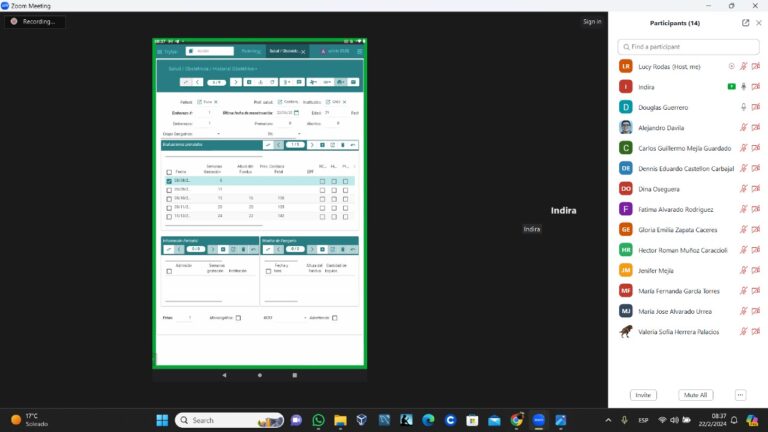This screenshot has height=432, width=768.
Task: Open notifications bell in system tray
Action: tap(734, 420)
